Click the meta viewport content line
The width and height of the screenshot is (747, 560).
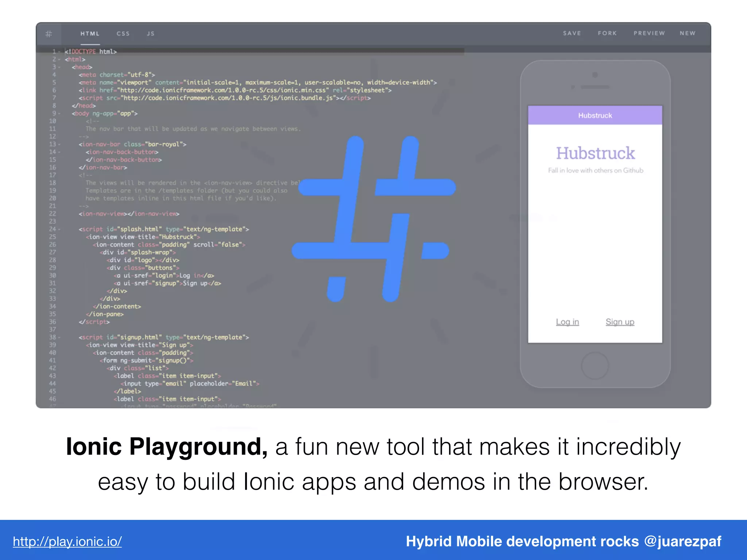[x=258, y=82]
